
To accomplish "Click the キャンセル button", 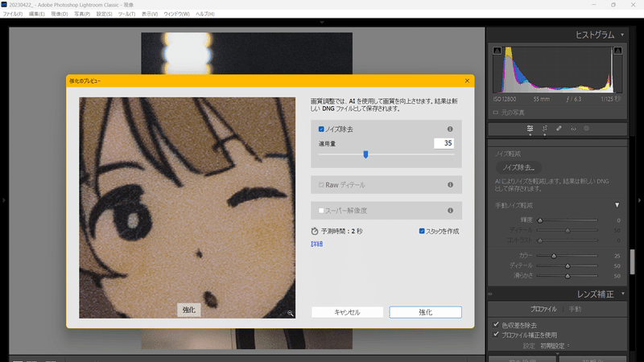I will pos(347,312).
